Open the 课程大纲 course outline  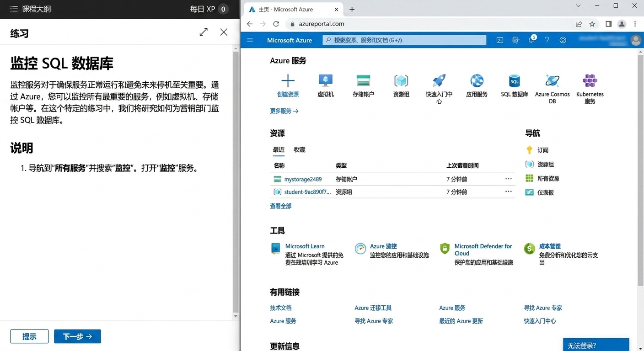[x=30, y=9]
